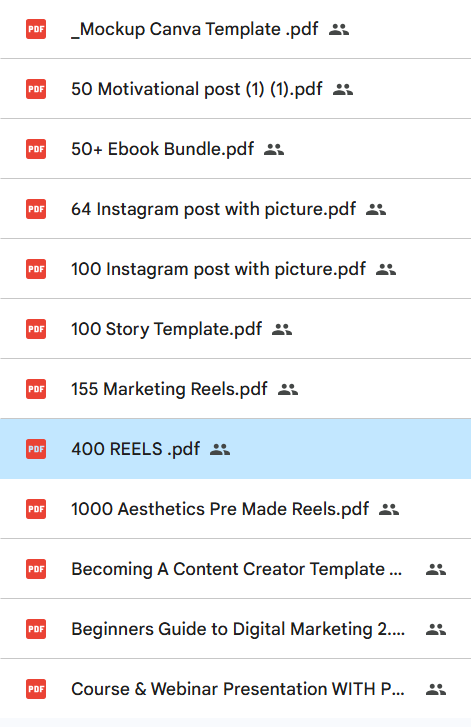Select 155 Marketing Reels.pdf row
Screen dimensions: 471x727
point(236,389)
